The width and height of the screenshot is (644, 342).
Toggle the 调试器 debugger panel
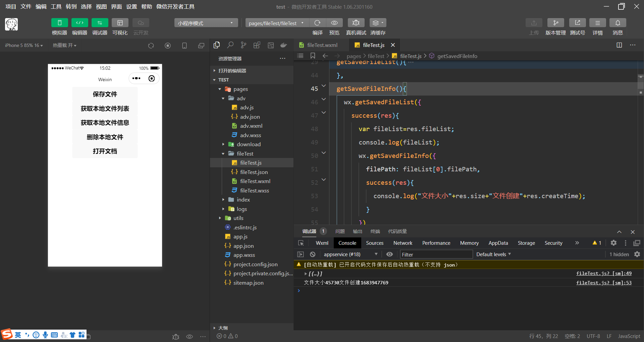click(x=100, y=23)
